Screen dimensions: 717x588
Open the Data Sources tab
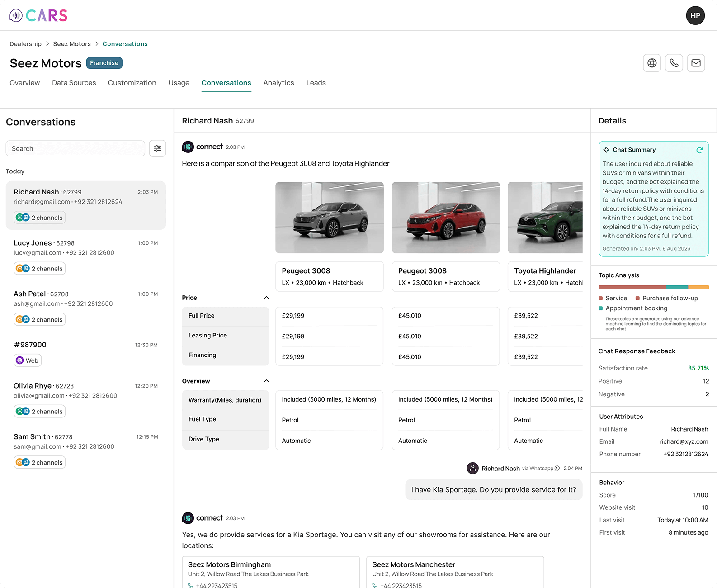(x=74, y=83)
